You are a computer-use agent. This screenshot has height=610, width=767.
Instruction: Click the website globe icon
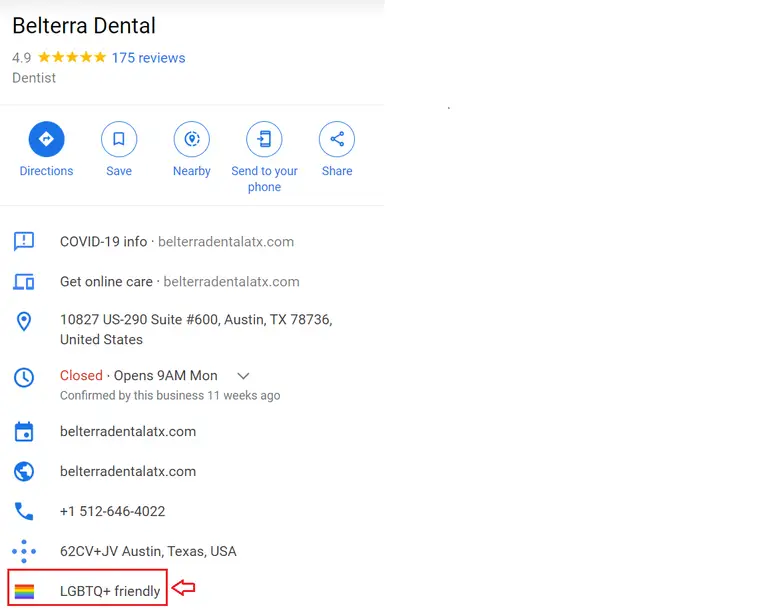click(x=23, y=472)
